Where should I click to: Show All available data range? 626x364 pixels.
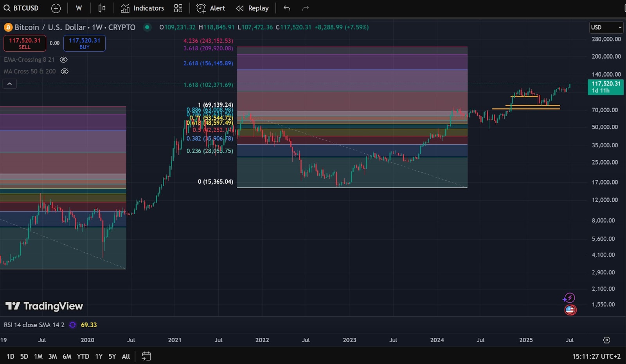126,357
